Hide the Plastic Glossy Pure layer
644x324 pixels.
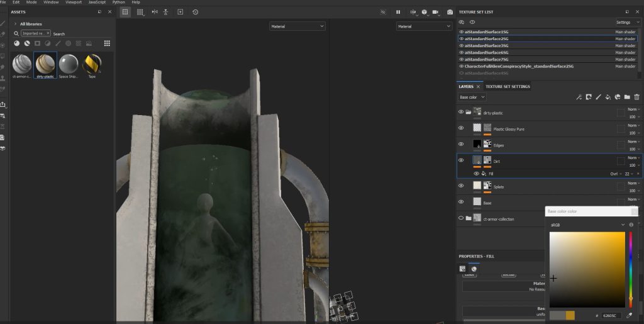(x=461, y=128)
